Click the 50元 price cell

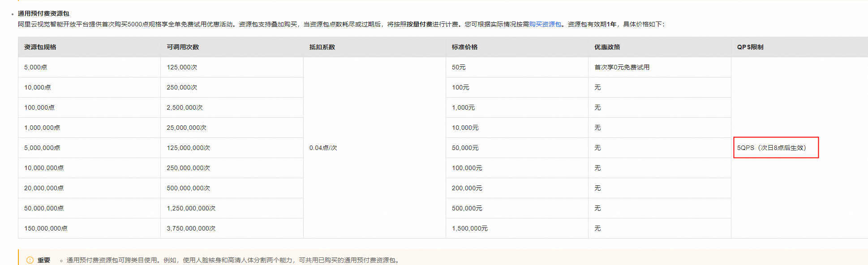[517, 67]
